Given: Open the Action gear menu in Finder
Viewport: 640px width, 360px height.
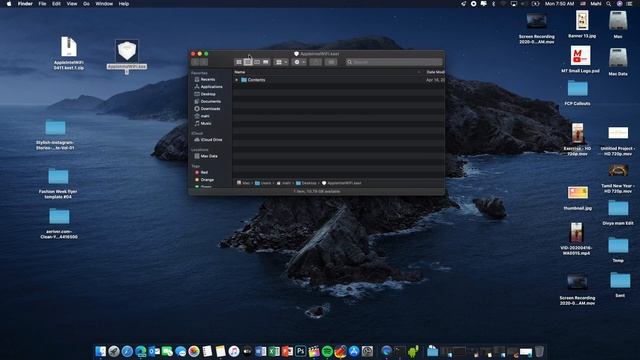Looking at the screenshot, I should (x=299, y=62).
